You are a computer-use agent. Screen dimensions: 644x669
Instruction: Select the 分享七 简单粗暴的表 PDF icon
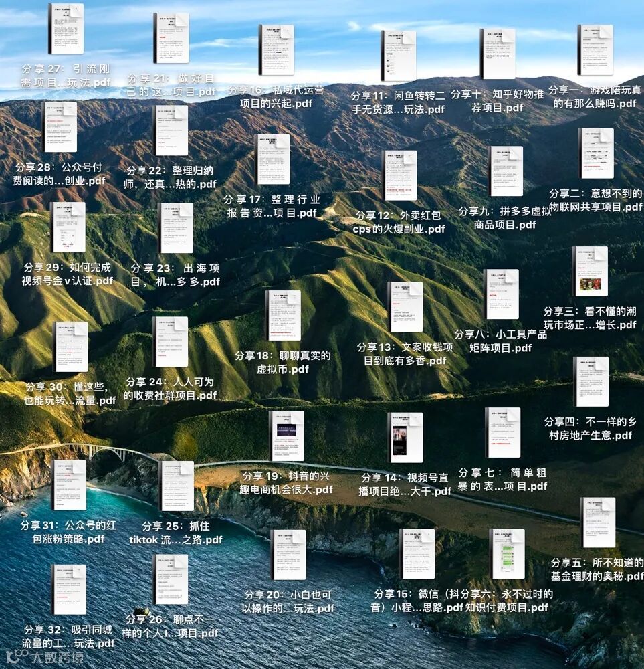point(504,433)
